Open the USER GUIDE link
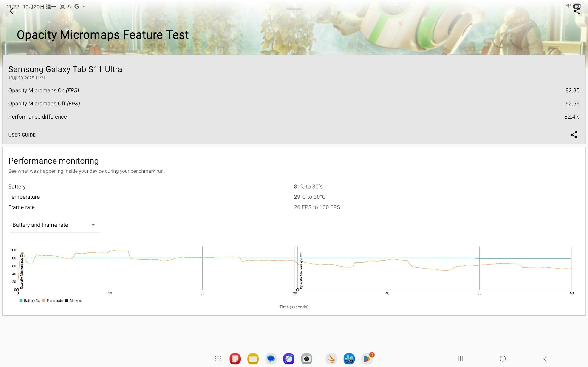588x367 pixels. pyautogui.click(x=22, y=135)
